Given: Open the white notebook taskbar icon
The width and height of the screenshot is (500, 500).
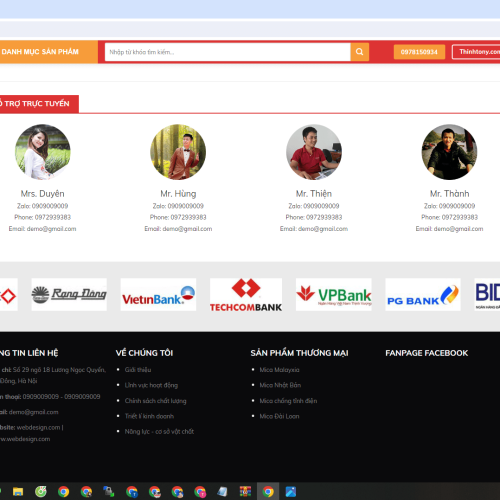Looking at the screenshot, I should pyautogui.click(x=222, y=492).
